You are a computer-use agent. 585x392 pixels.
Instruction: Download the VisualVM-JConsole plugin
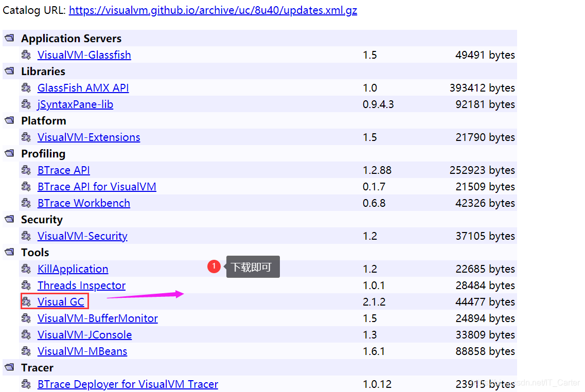[x=85, y=334]
